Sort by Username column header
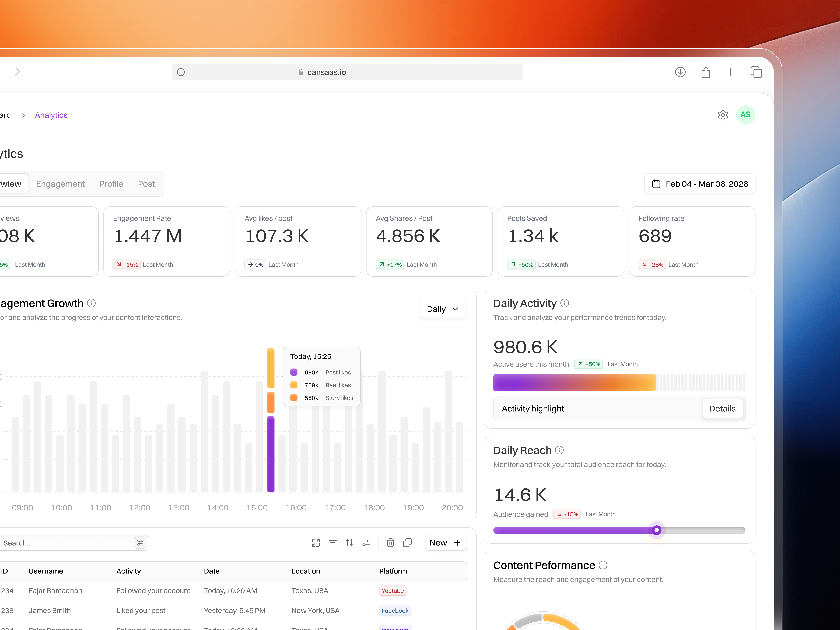 (x=46, y=571)
